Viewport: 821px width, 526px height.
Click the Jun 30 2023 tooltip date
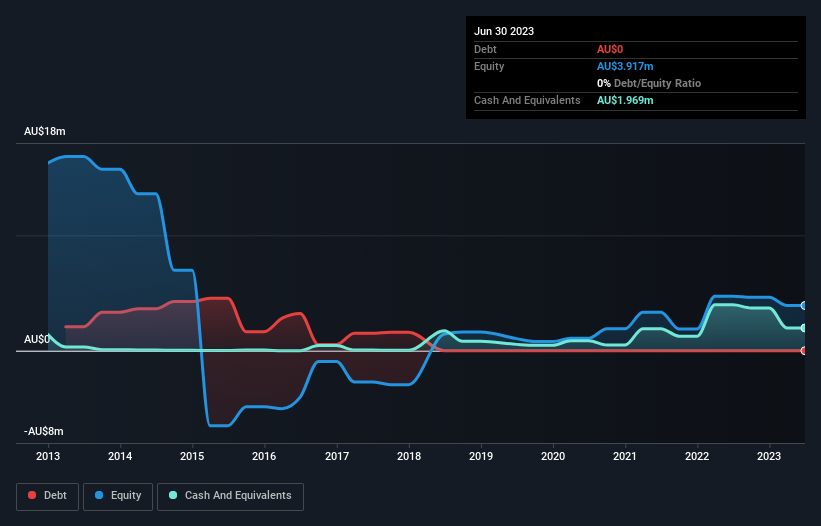[x=504, y=31]
